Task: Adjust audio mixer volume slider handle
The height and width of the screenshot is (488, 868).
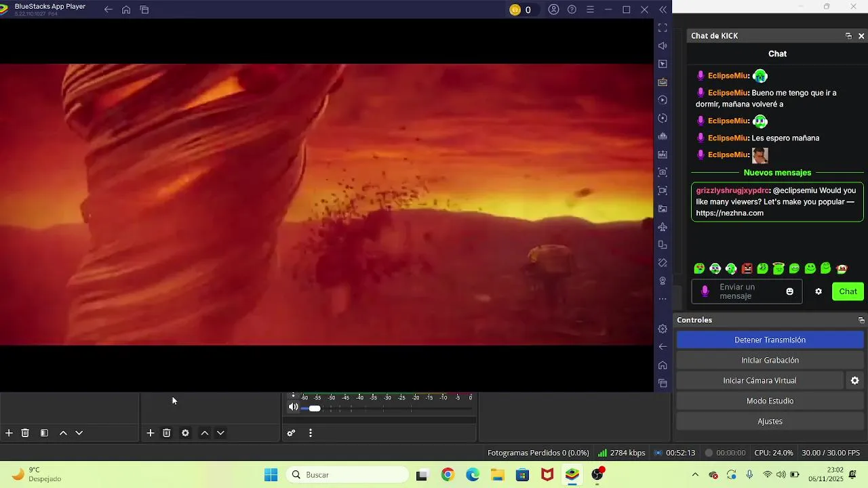Action: coord(315,408)
